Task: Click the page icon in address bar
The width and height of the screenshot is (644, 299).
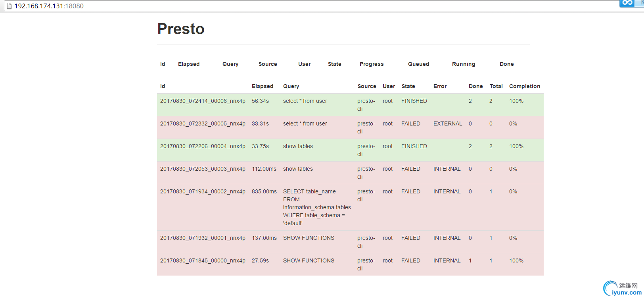Action: coord(9,6)
